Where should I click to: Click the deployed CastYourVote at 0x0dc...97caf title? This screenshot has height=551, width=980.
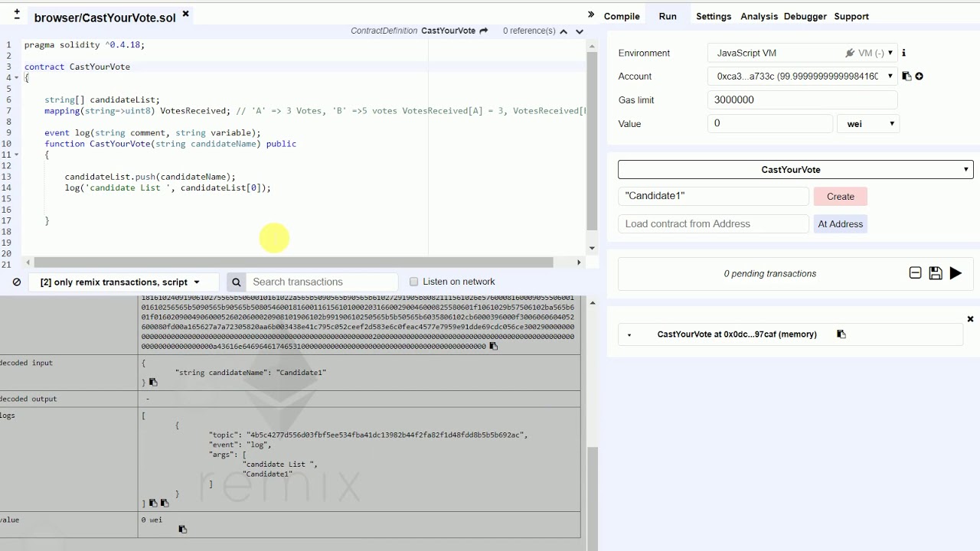coord(737,334)
